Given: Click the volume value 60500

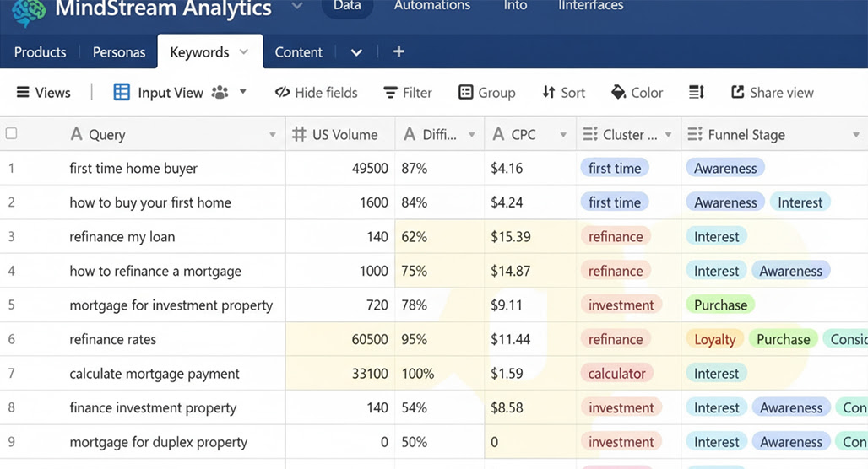Looking at the screenshot, I should (370, 339).
